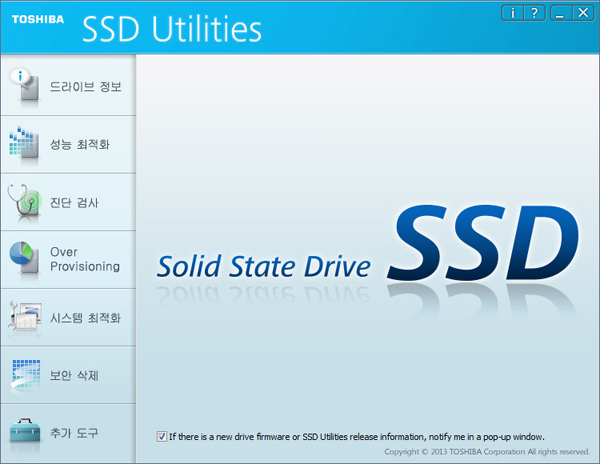Open the 드라이브 정보 menu label
The width and height of the screenshot is (600, 464).
coord(86,87)
